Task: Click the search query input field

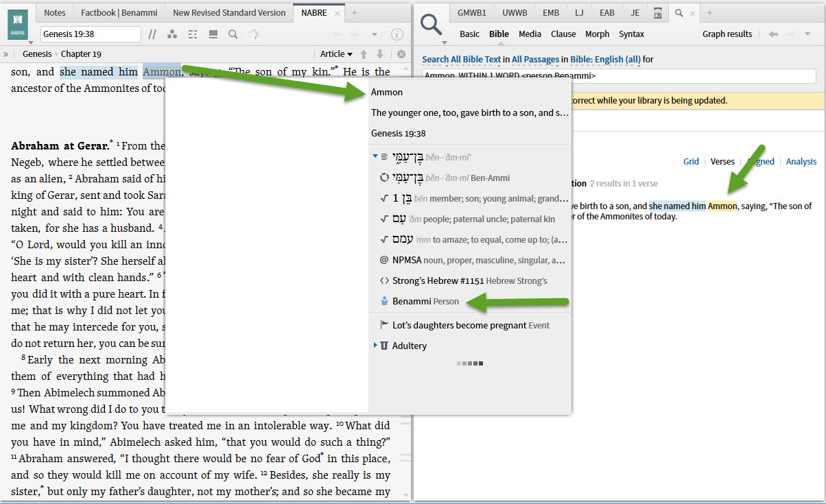Action: pyautogui.click(x=619, y=76)
